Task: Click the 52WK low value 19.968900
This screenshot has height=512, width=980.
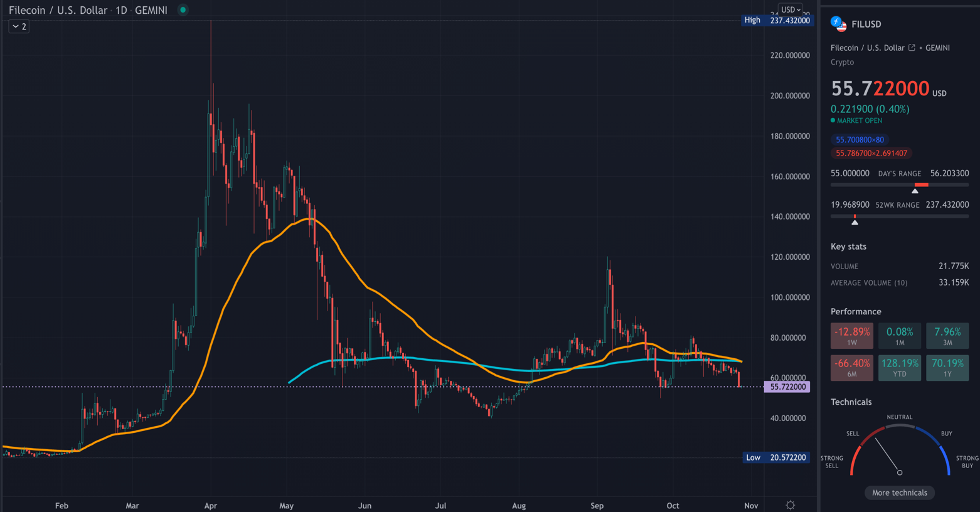Action: [x=850, y=205]
